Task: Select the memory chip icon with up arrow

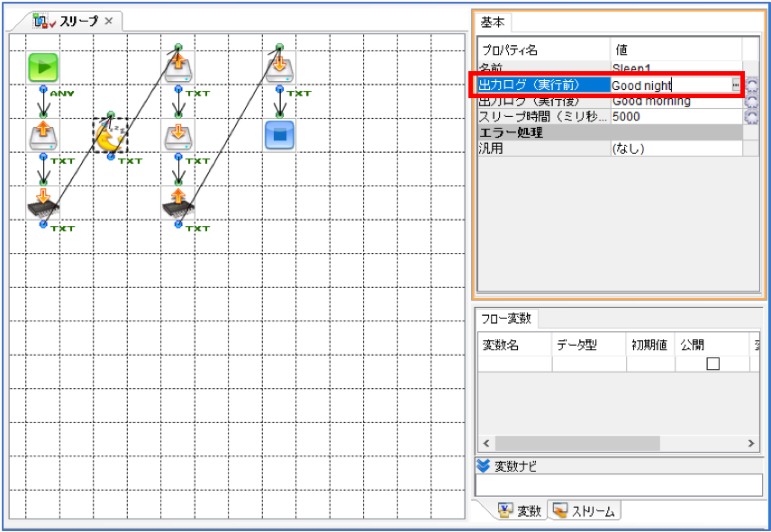Action: 178,203
